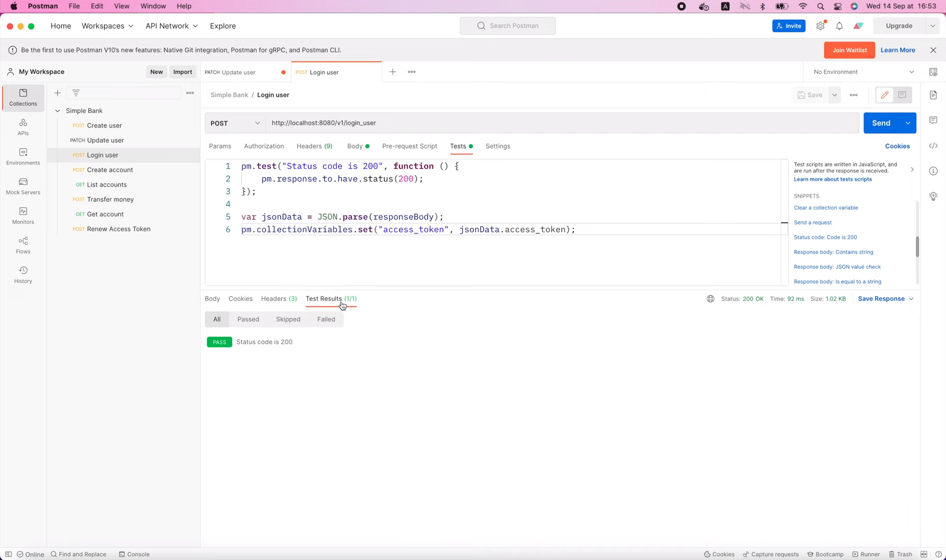This screenshot has width=946, height=560.
Task: Open comments icon in right sidebar
Action: [x=933, y=120]
